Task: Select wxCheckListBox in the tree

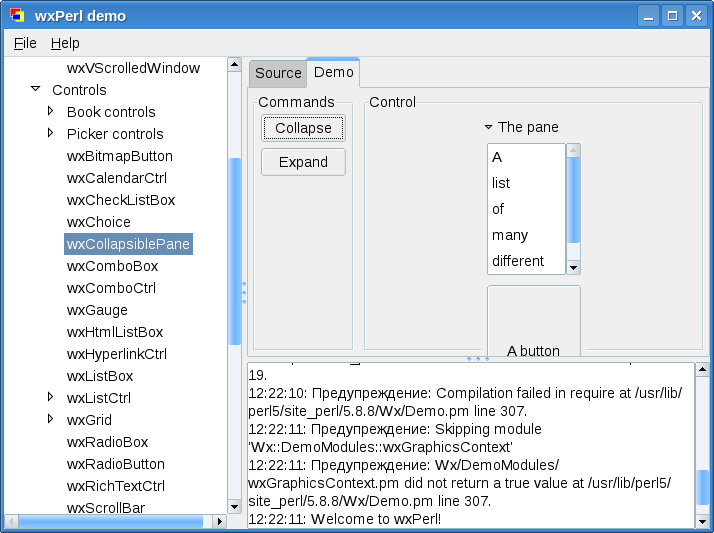Action: point(120,200)
